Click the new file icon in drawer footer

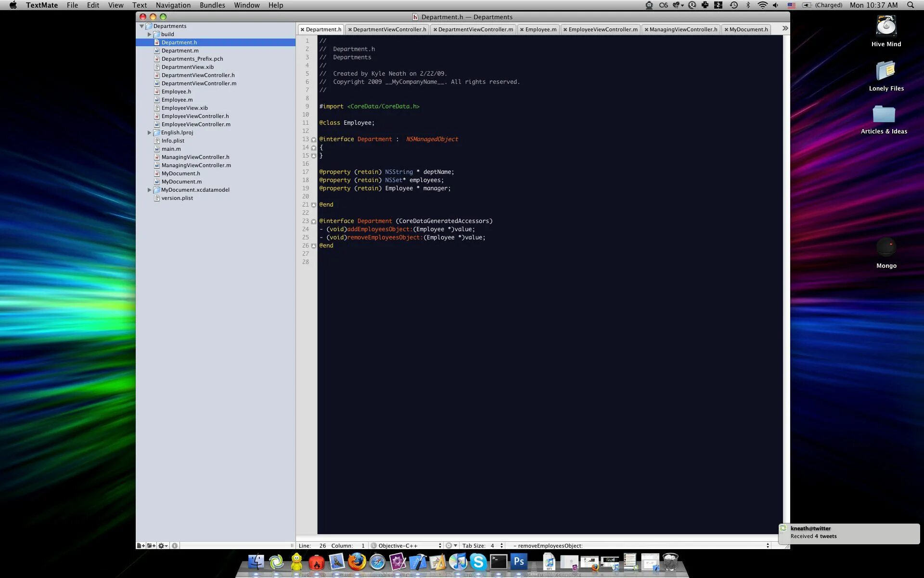tap(141, 546)
